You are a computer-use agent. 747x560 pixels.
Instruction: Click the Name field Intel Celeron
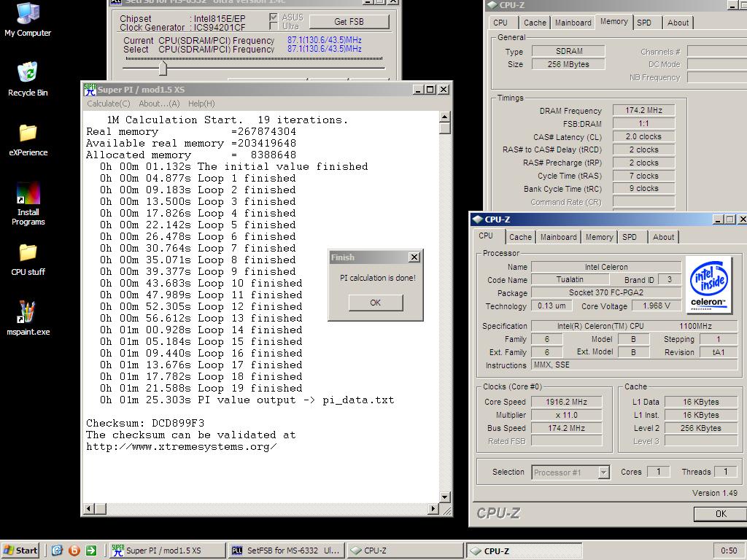click(606, 267)
